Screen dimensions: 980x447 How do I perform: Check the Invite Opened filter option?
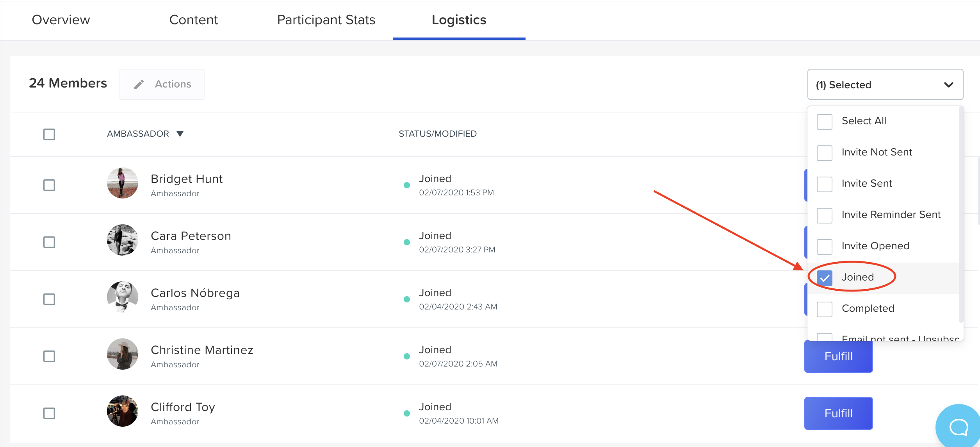824,247
